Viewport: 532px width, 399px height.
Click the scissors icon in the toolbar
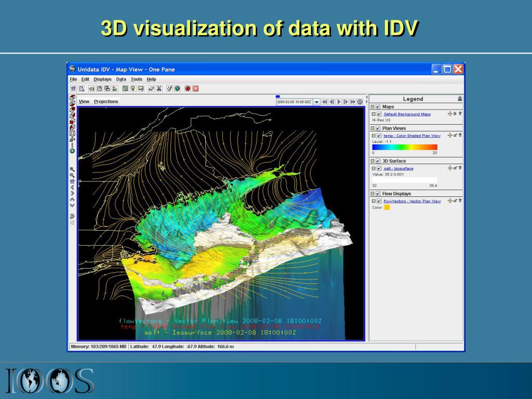coord(159,88)
